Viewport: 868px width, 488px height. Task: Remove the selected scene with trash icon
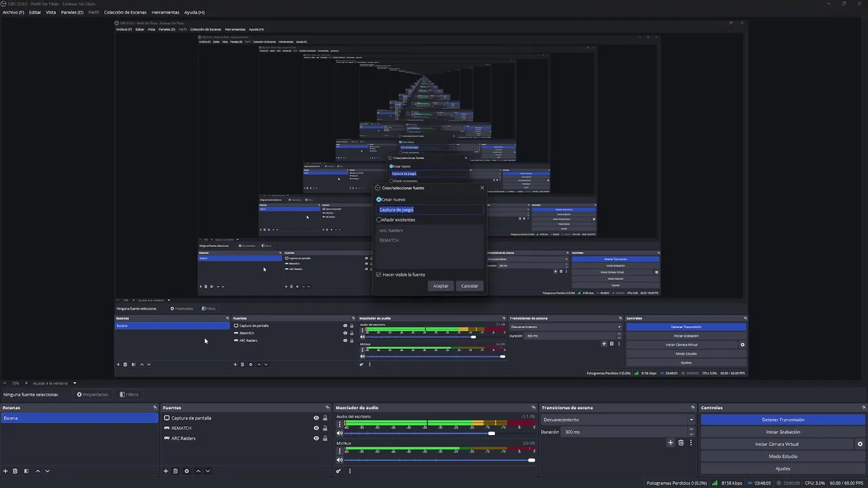(15, 471)
